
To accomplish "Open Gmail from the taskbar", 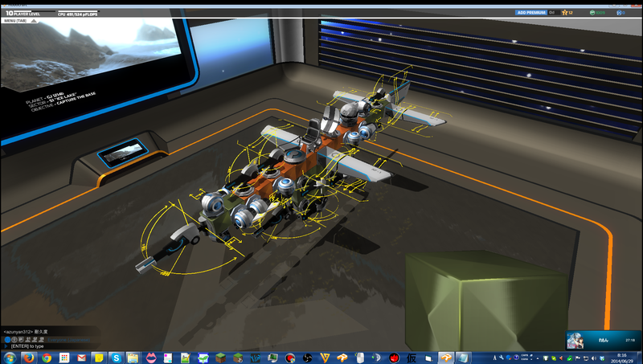I will tap(81, 358).
